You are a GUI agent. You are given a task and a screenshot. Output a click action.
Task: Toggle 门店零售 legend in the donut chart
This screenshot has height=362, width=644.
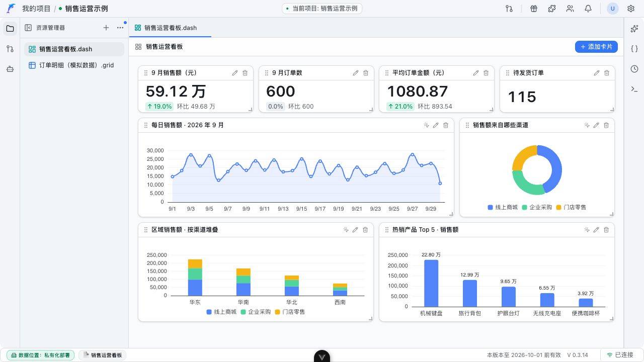point(571,207)
